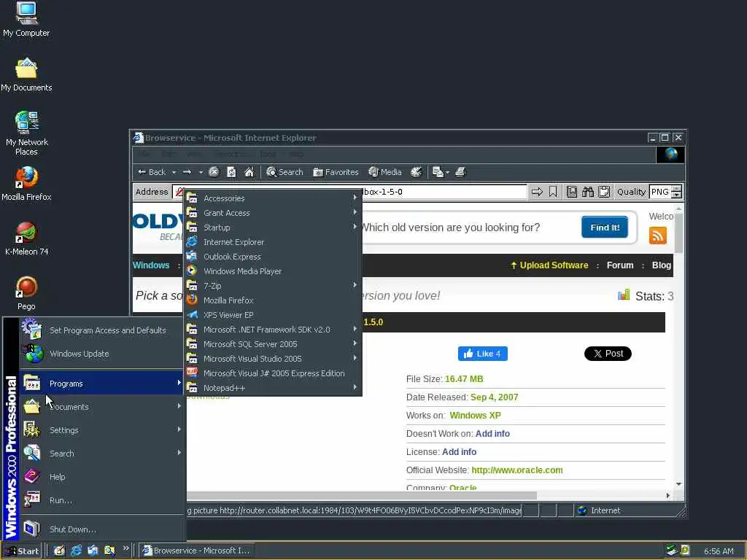
Task: Click the X Post button
Action: point(608,354)
